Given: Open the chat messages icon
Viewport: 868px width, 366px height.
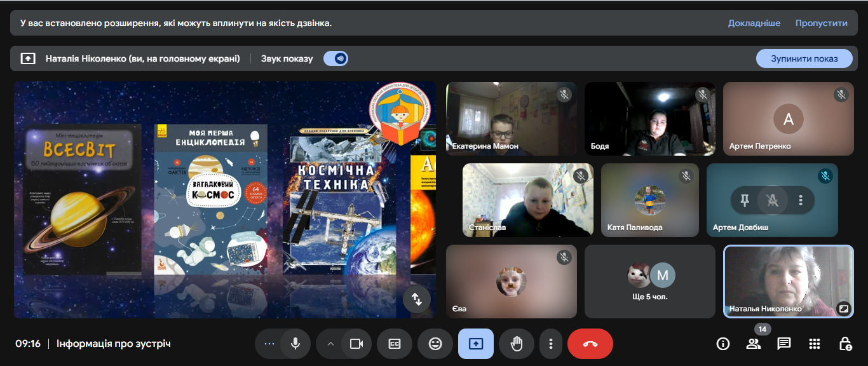Looking at the screenshot, I should [x=784, y=344].
